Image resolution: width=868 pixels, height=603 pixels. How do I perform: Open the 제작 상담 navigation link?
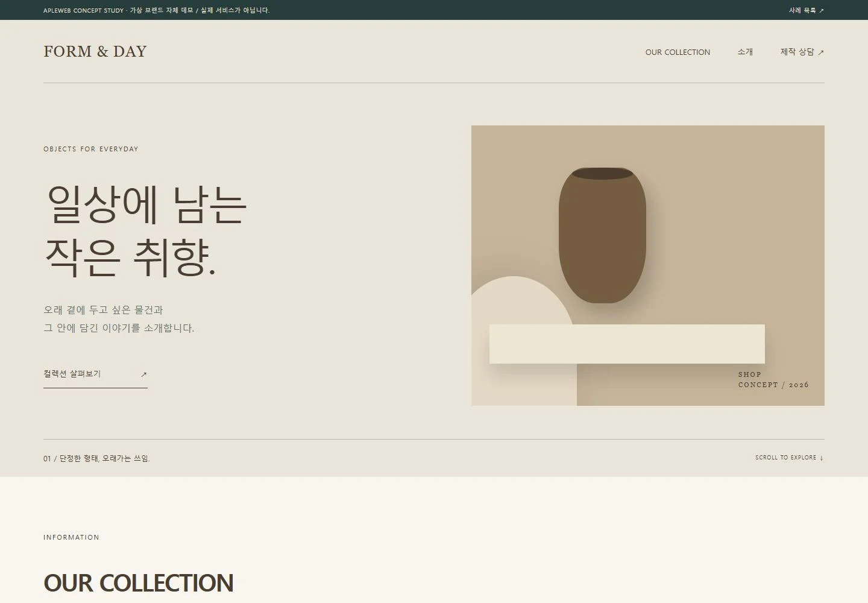(802, 52)
